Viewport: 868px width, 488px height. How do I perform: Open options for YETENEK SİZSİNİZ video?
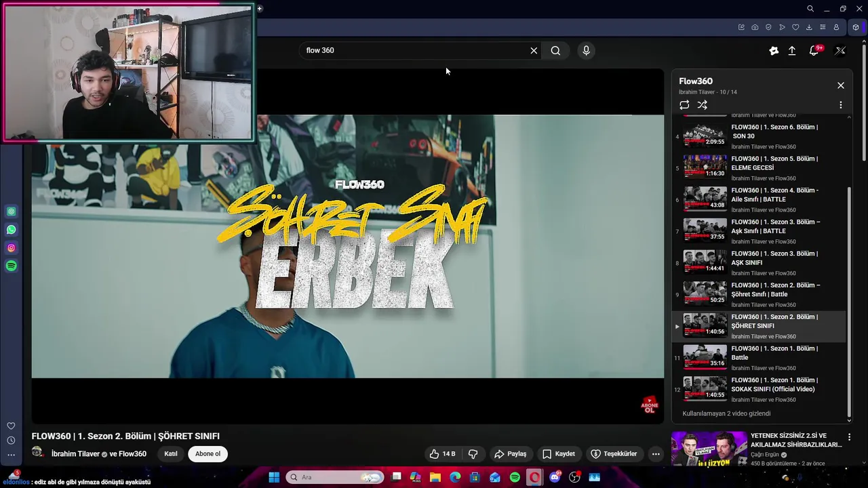coord(849,438)
